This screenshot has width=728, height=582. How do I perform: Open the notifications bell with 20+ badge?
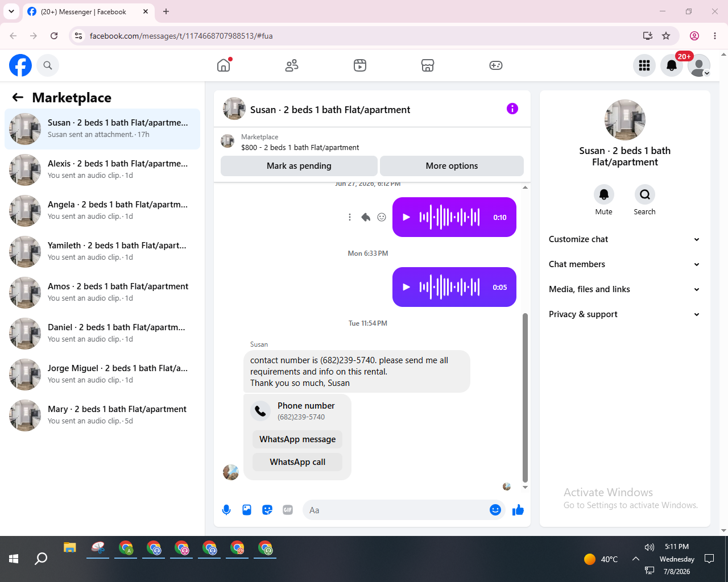(x=672, y=65)
